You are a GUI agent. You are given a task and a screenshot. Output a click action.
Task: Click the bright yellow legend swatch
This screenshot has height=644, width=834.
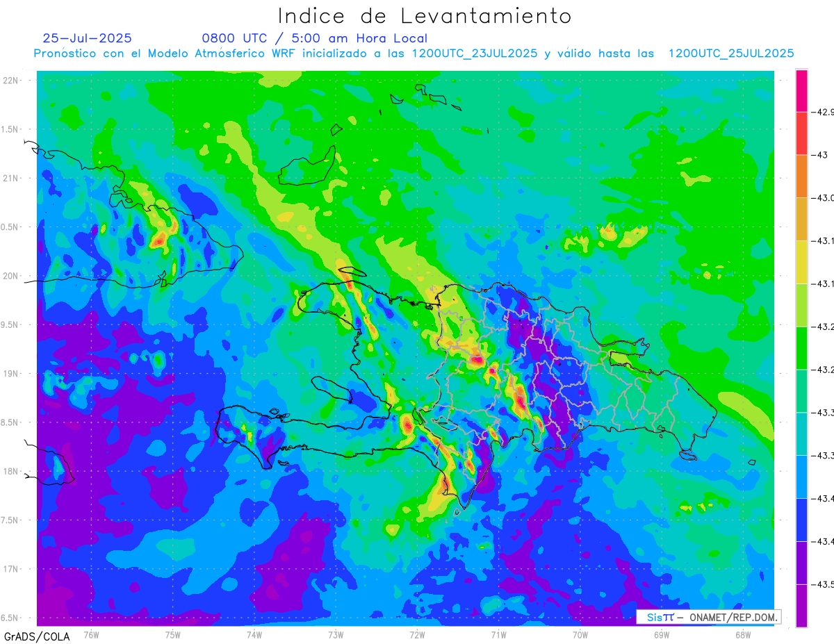point(801,262)
